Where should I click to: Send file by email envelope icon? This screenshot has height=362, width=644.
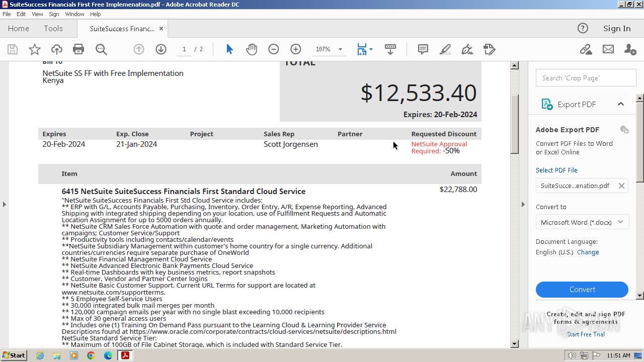608,49
